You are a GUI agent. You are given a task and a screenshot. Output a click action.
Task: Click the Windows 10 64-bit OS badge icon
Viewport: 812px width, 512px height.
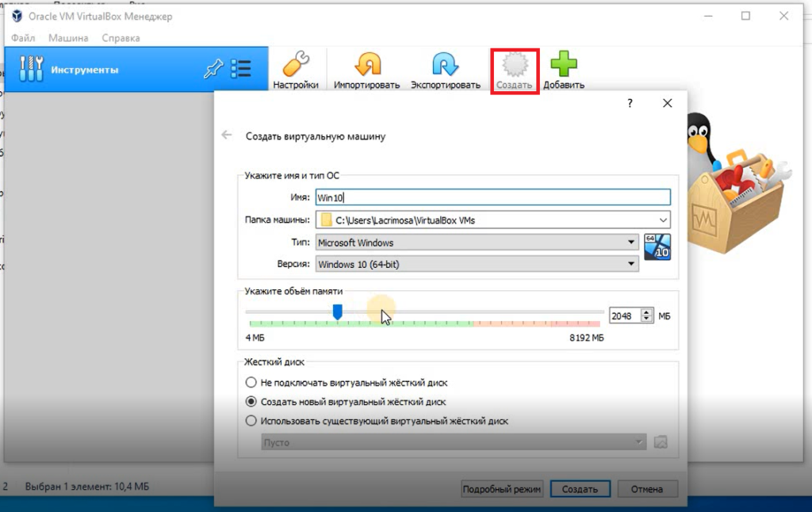pos(657,247)
